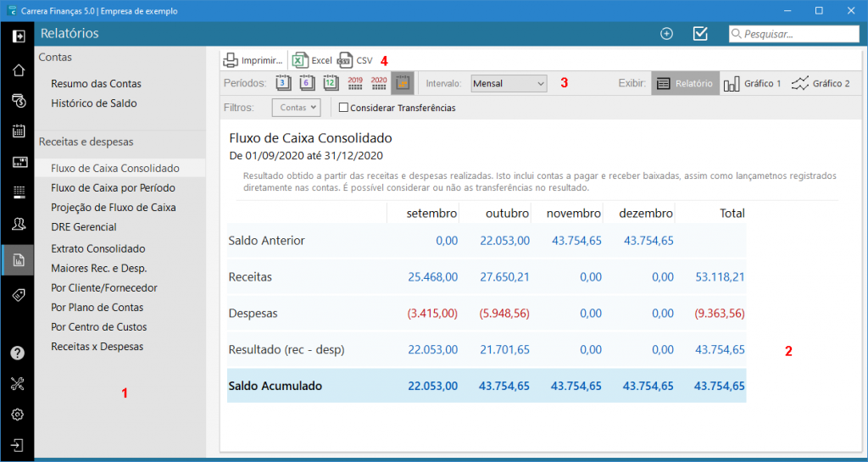Screen dimensions: 868x462
Task: Enable Considerar Transferências checkbox
Action: [343, 108]
